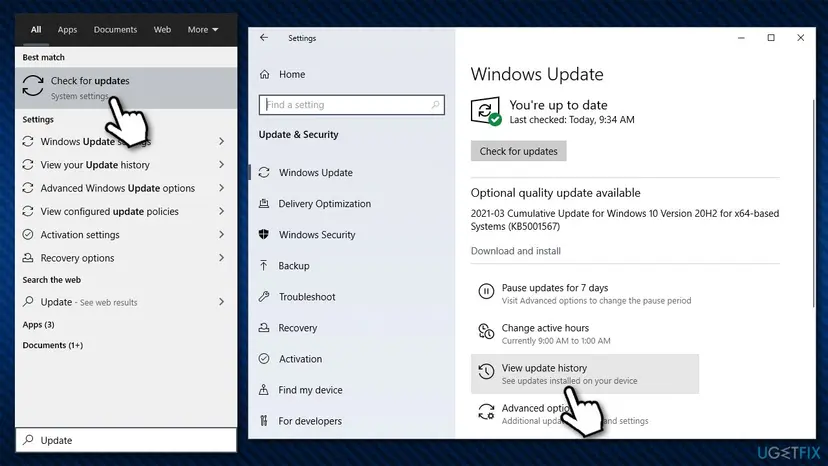Expand chevron for Advanced Windows Update options

(222, 188)
